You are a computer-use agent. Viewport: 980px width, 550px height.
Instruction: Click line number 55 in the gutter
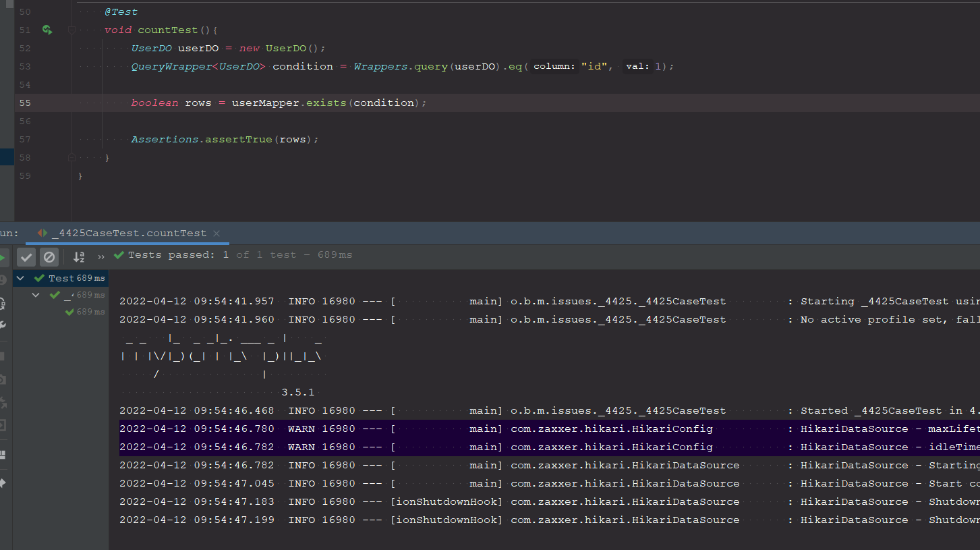click(25, 103)
